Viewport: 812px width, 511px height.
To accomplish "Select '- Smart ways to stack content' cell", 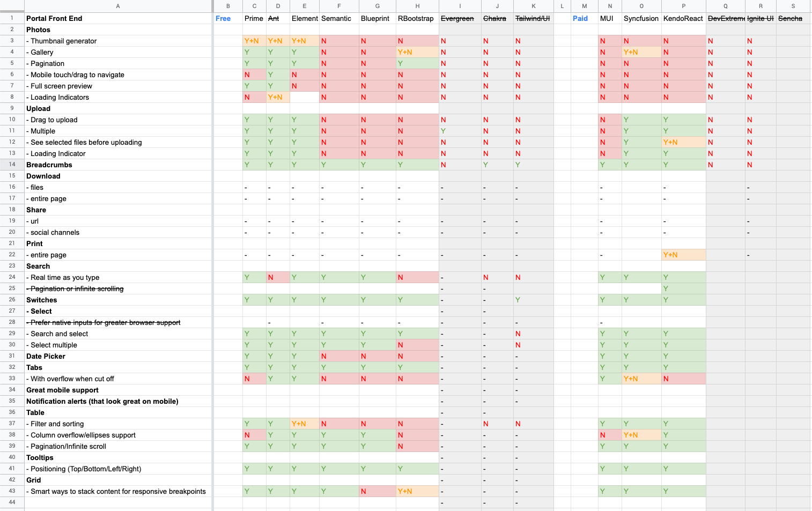I will [x=118, y=491].
